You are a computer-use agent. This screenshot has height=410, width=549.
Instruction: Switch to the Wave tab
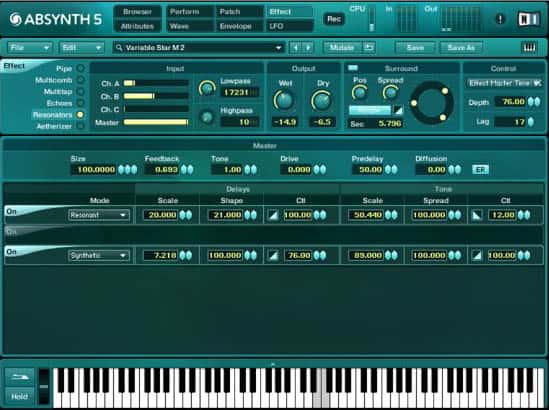pyautogui.click(x=189, y=26)
